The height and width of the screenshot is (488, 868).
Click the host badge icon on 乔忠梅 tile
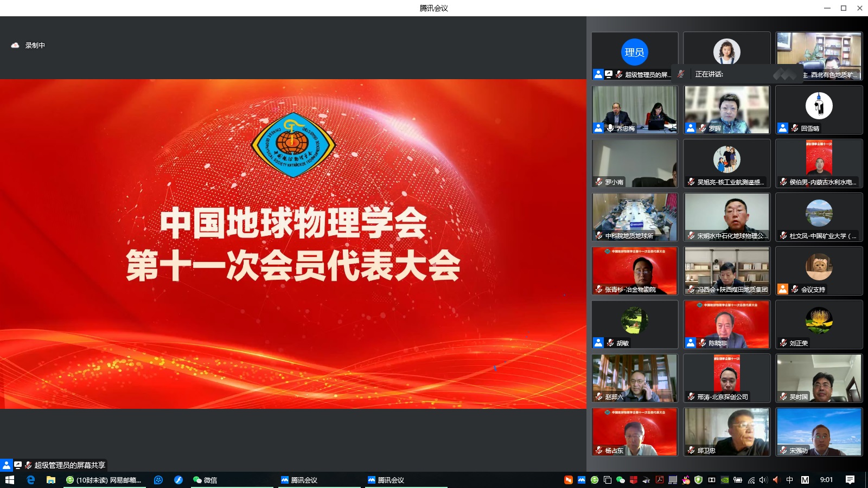coord(598,128)
